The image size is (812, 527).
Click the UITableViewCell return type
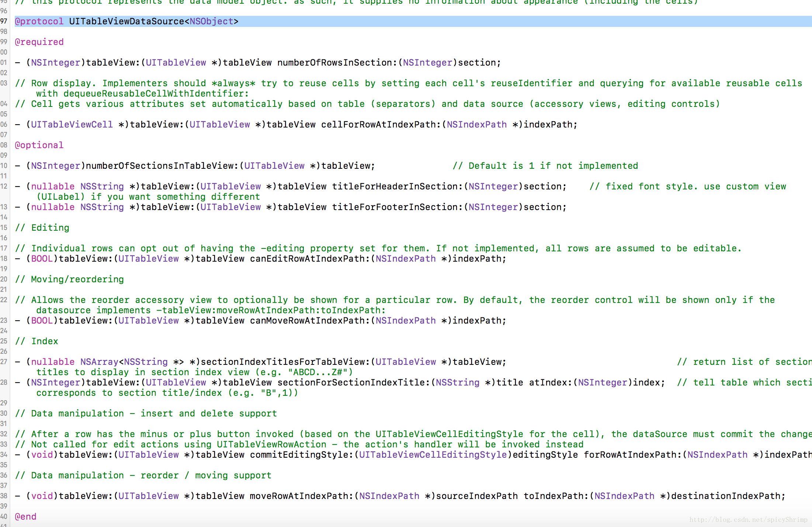72,125
